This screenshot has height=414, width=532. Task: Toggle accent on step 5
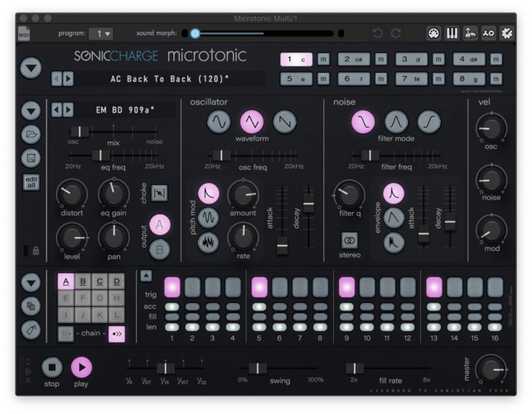[x=259, y=307]
